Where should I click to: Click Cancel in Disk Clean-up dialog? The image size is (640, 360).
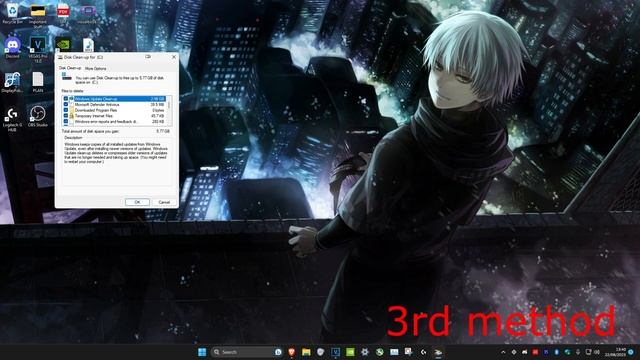pos(164,202)
